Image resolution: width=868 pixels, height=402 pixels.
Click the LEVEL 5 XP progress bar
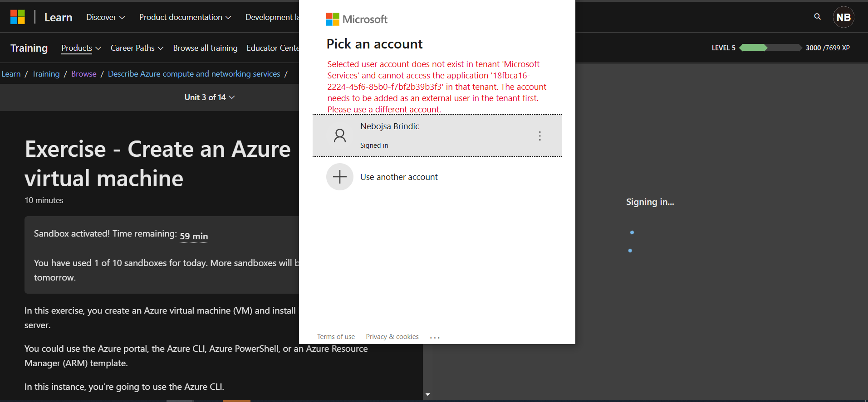click(x=770, y=48)
